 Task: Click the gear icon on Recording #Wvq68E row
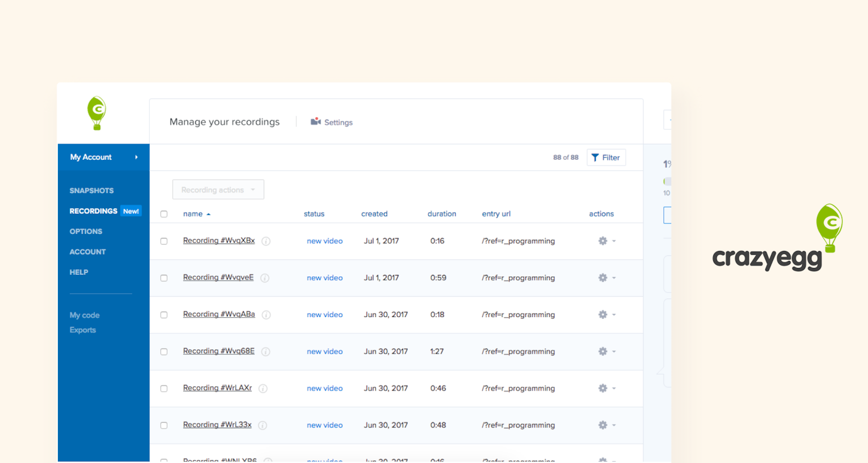point(602,351)
